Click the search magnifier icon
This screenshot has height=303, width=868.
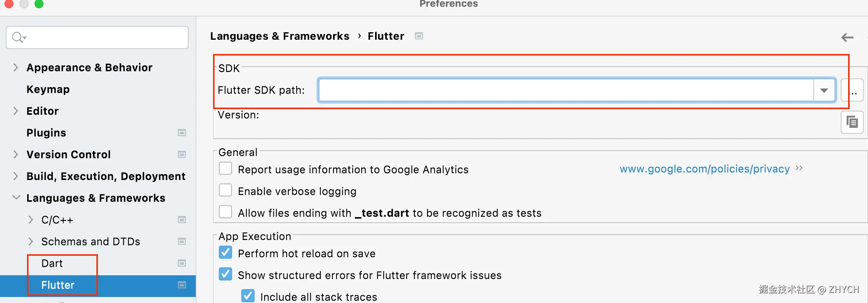coord(18,37)
